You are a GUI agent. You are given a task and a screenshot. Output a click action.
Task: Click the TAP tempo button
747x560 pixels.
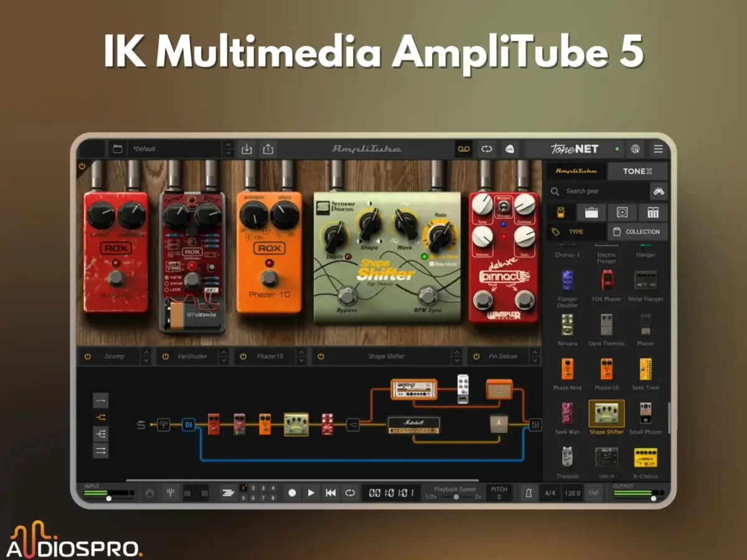click(x=594, y=493)
